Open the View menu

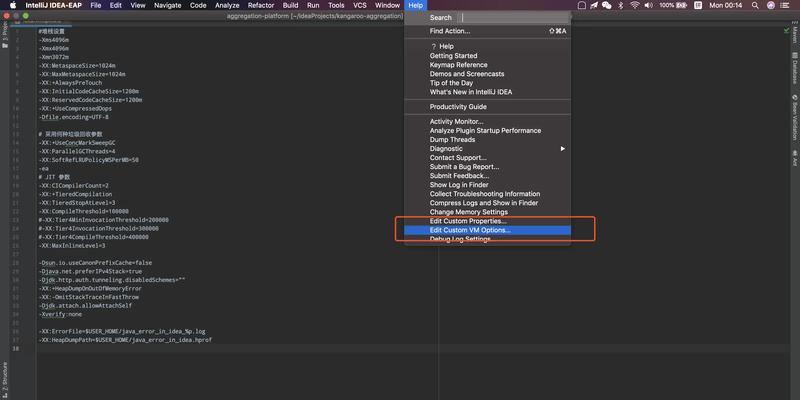click(138, 5)
